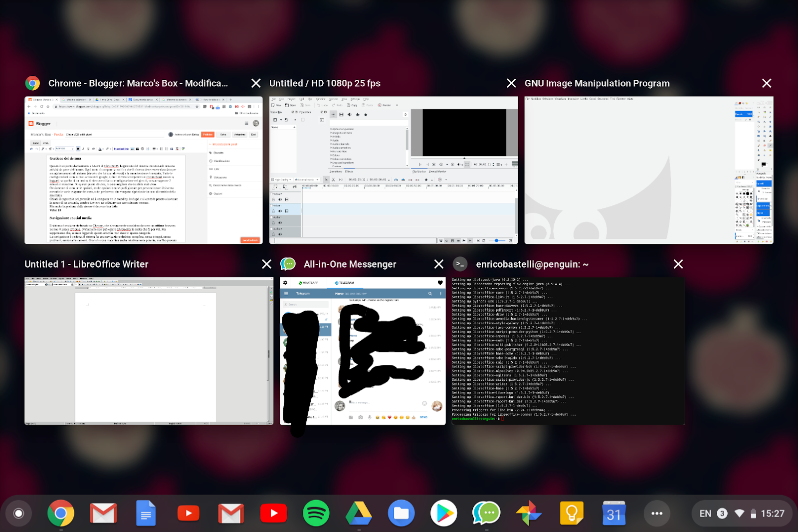
Task: Hide video on the Video 1 track
Action: 287,211
